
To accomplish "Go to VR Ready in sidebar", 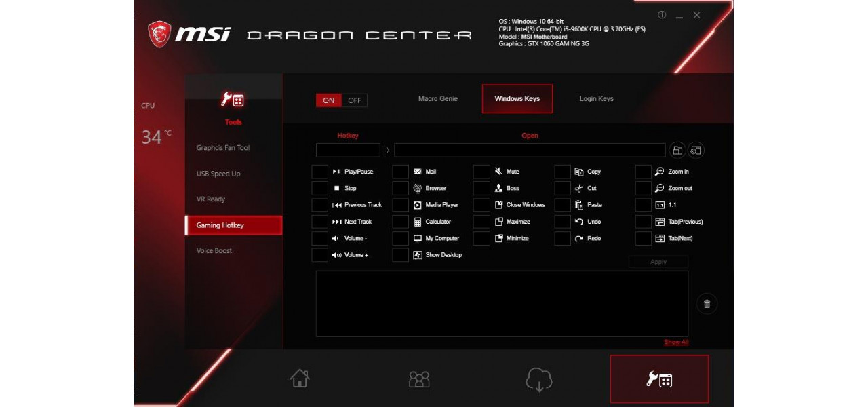I will point(211,199).
